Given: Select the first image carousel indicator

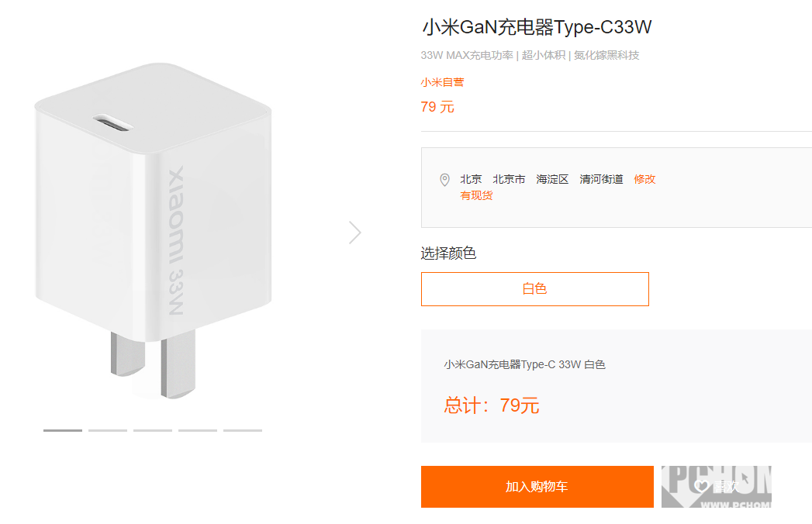Looking at the screenshot, I should [x=63, y=430].
